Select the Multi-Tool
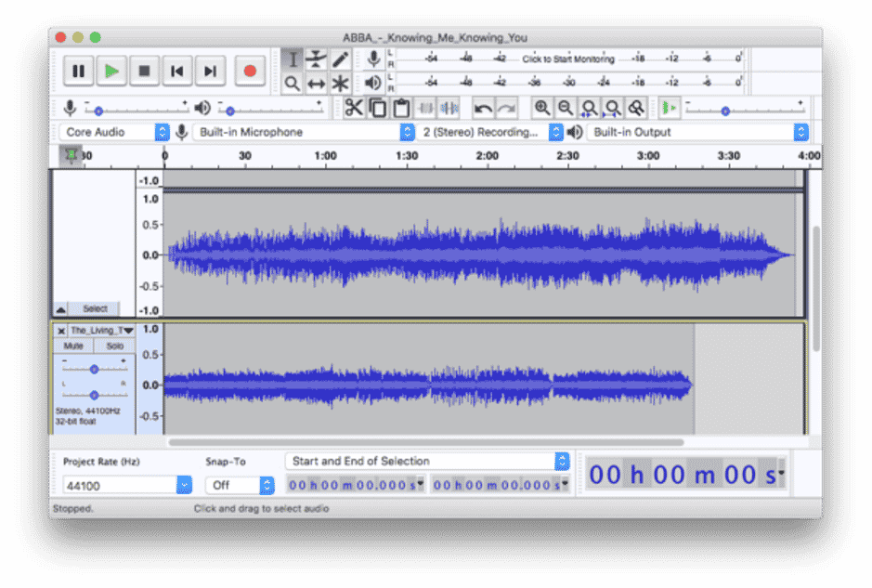 [x=340, y=83]
